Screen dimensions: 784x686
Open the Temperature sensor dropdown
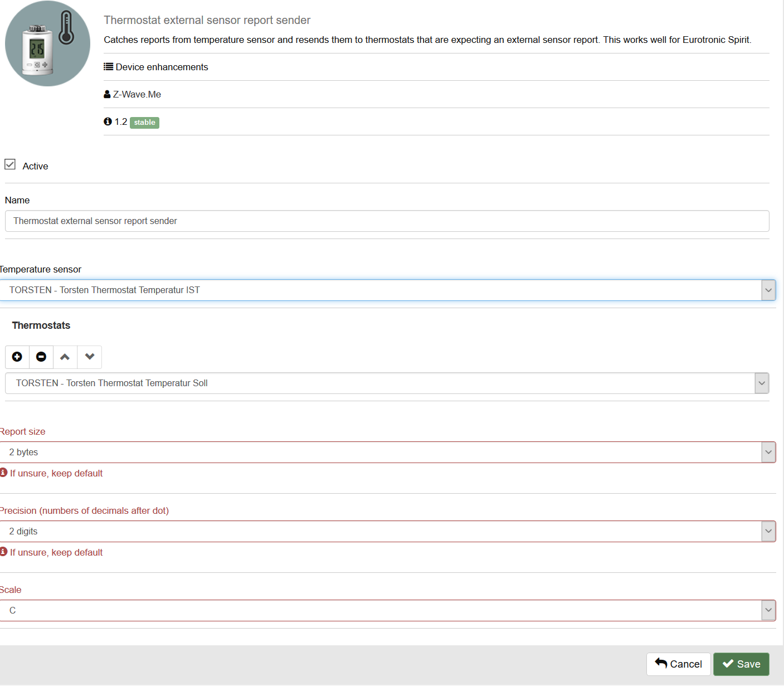(387, 290)
